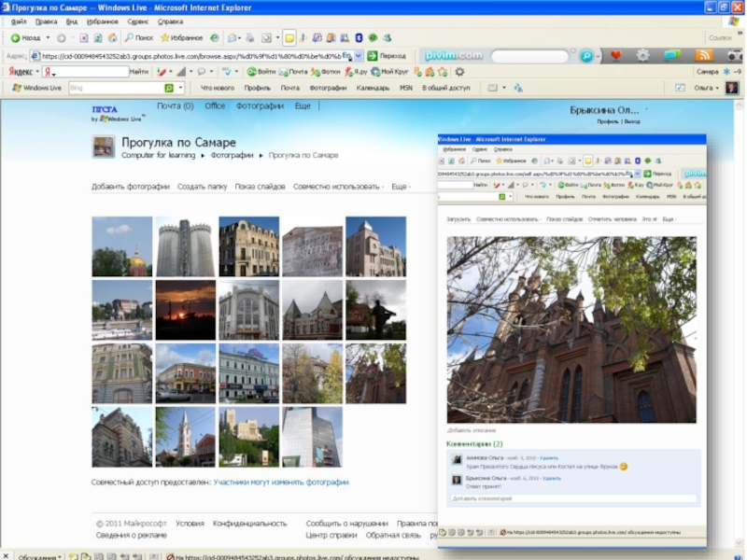Viewport: 747px width, 560px height.
Task: Open Почта (0) in page header
Action: pyautogui.click(x=176, y=106)
